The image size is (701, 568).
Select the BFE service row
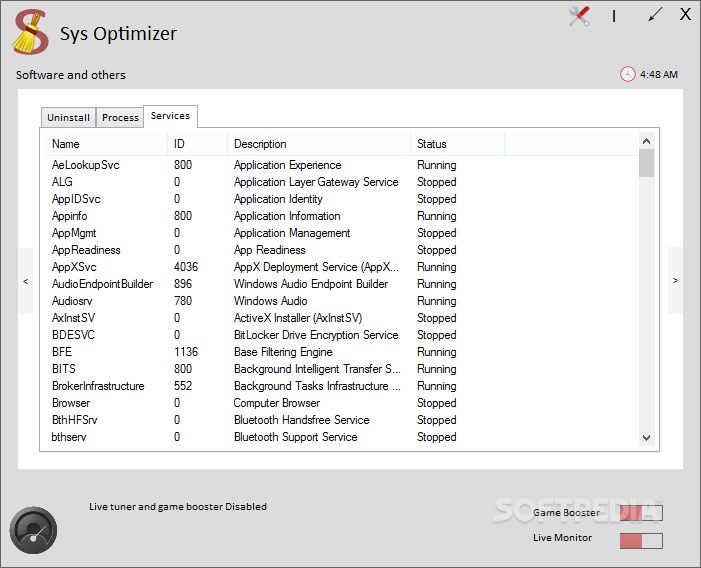pyautogui.click(x=342, y=352)
